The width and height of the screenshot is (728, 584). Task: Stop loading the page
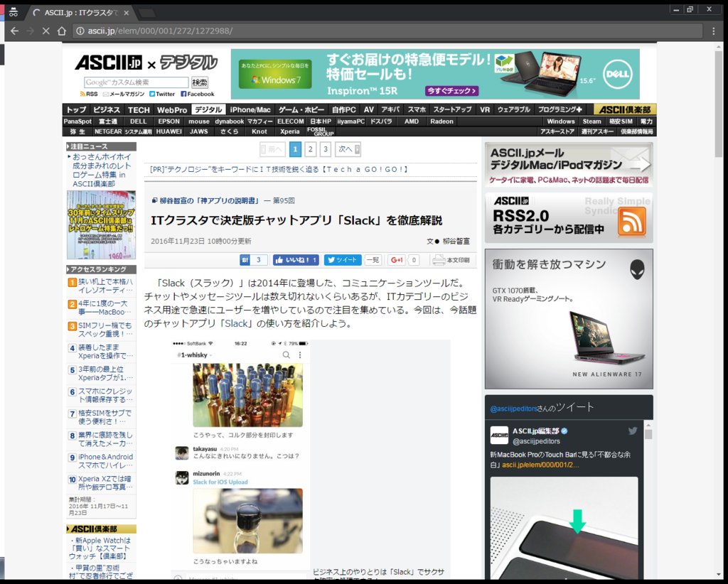(x=45, y=31)
